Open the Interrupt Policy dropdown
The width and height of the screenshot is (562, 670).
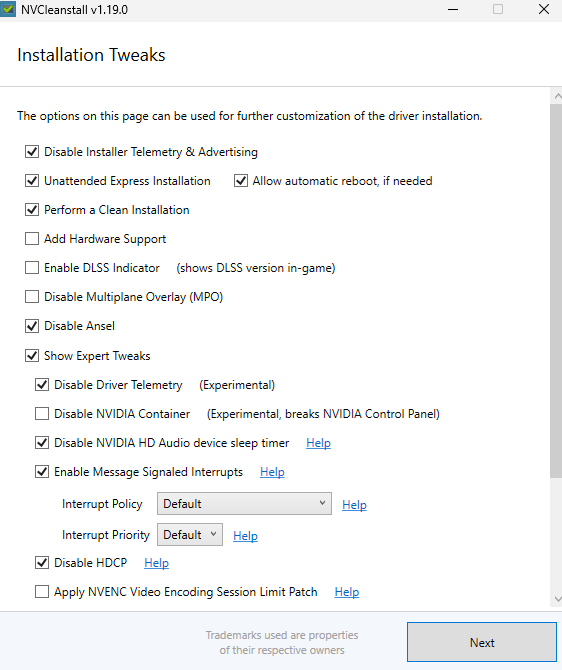click(x=244, y=504)
